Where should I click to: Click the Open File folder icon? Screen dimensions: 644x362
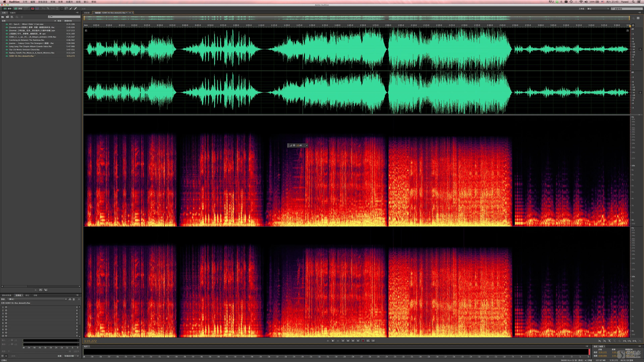(x=3, y=17)
